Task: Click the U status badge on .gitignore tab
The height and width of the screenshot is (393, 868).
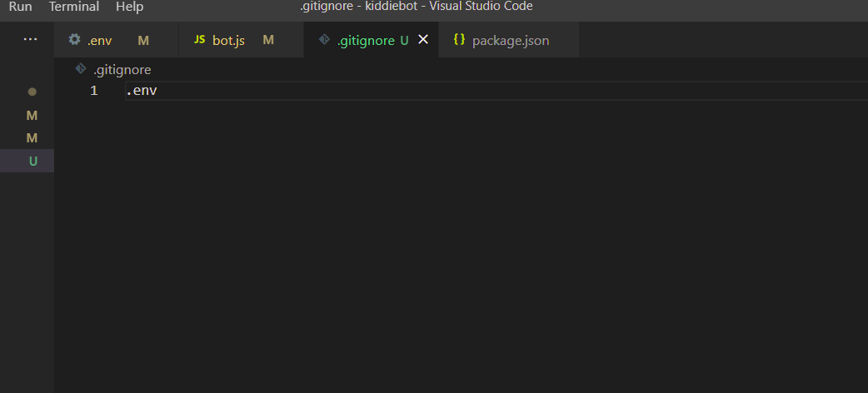Action: (404, 41)
